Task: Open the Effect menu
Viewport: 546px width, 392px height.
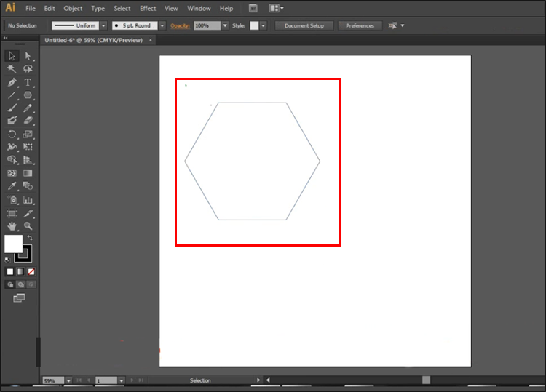Action: 148,9
